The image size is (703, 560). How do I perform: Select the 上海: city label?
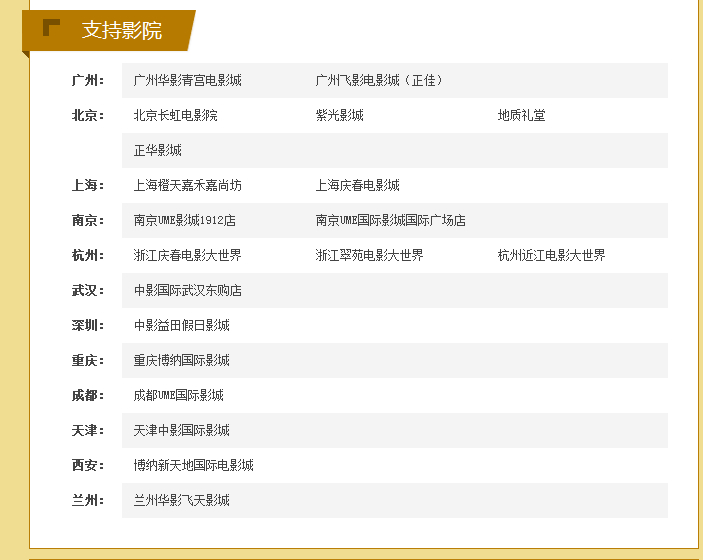[x=88, y=186]
